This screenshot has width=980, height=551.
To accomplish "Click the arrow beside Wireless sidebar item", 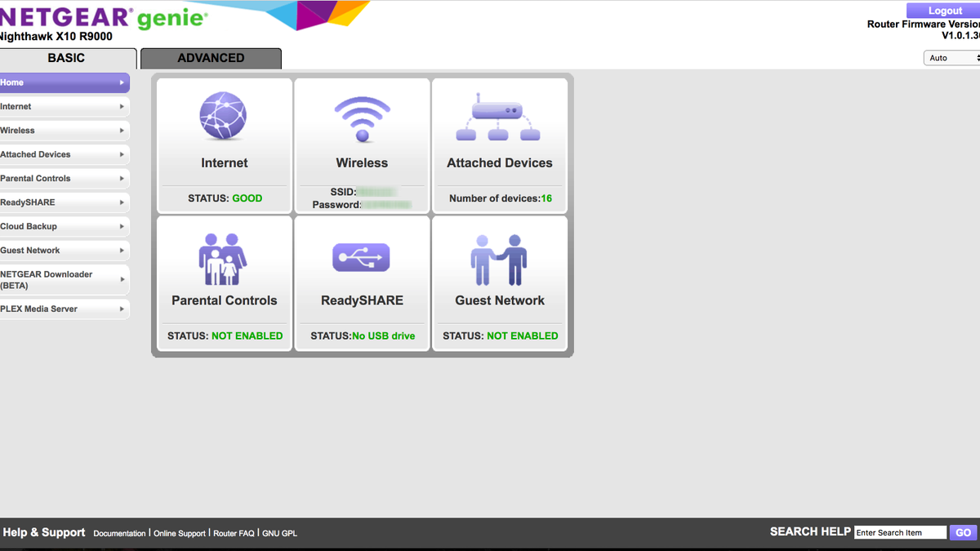I will coord(122,131).
